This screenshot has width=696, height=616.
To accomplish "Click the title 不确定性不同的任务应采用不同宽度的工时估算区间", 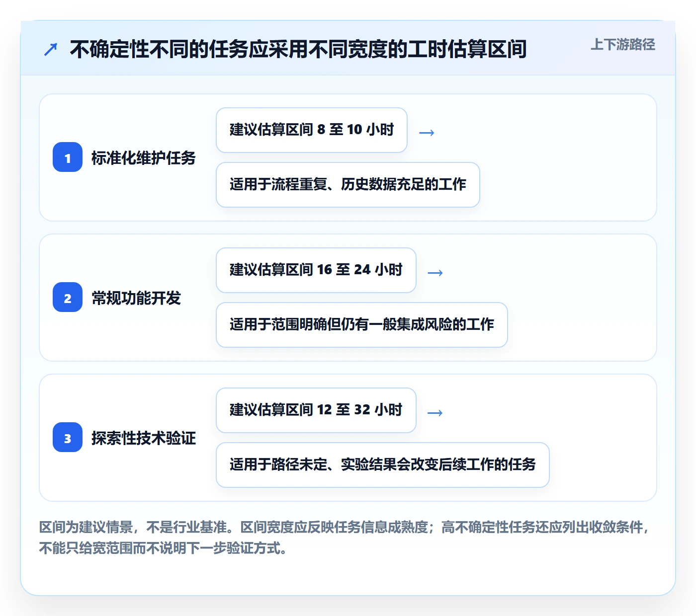I will coord(298,49).
